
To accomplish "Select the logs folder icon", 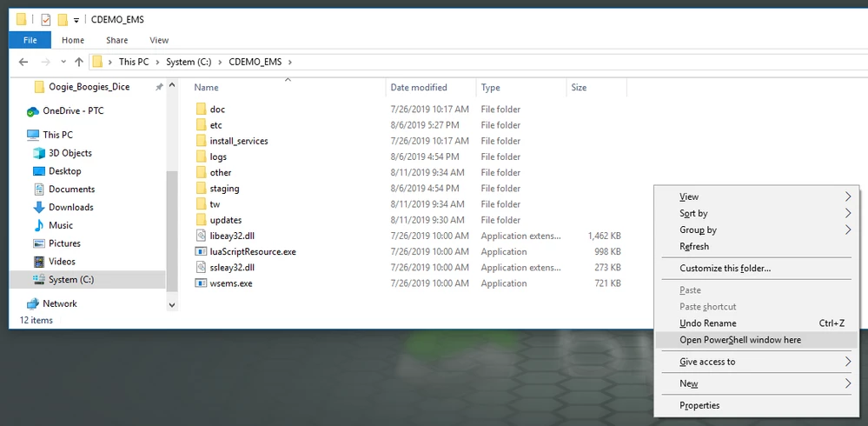I will coord(201,156).
